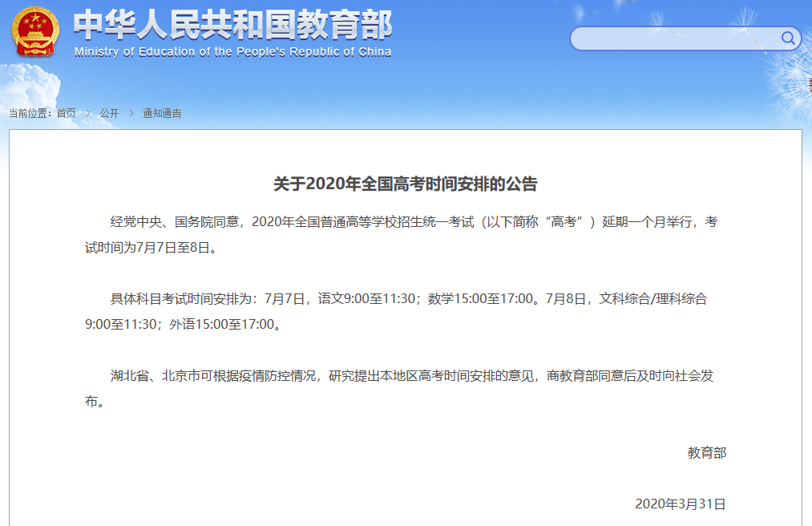Click the paragraph starting 经党中央、国务院同意
Image resolution: width=812 pixels, height=526 pixels.
402,234
